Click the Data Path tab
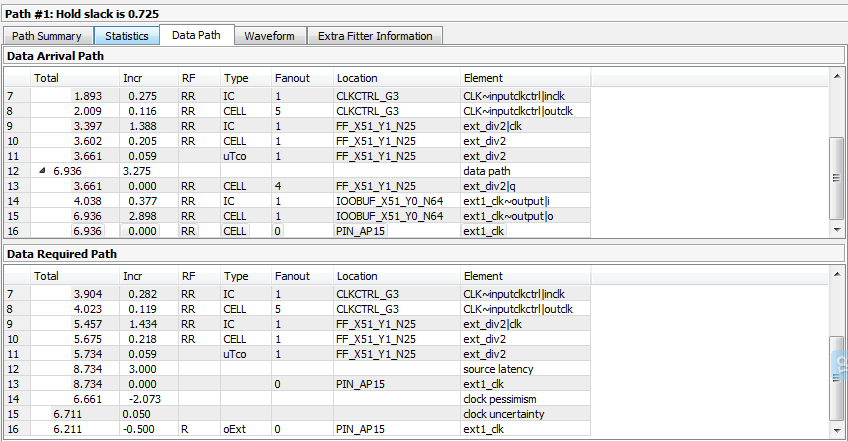The width and height of the screenshot is (848, 441). (197, 35)
